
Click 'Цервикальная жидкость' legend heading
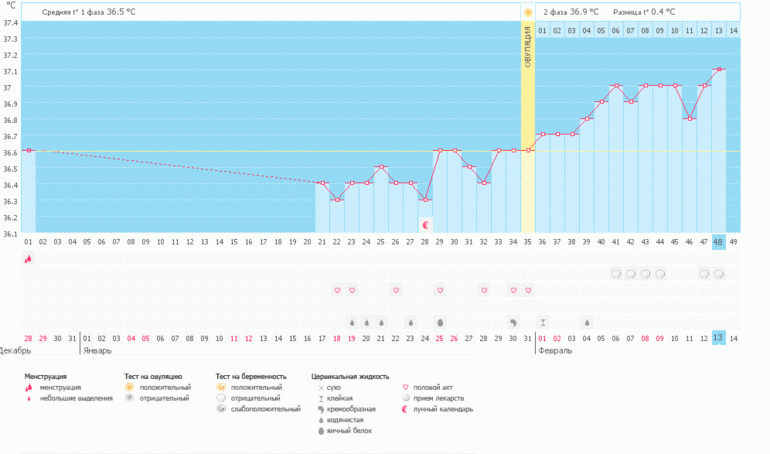350,376
